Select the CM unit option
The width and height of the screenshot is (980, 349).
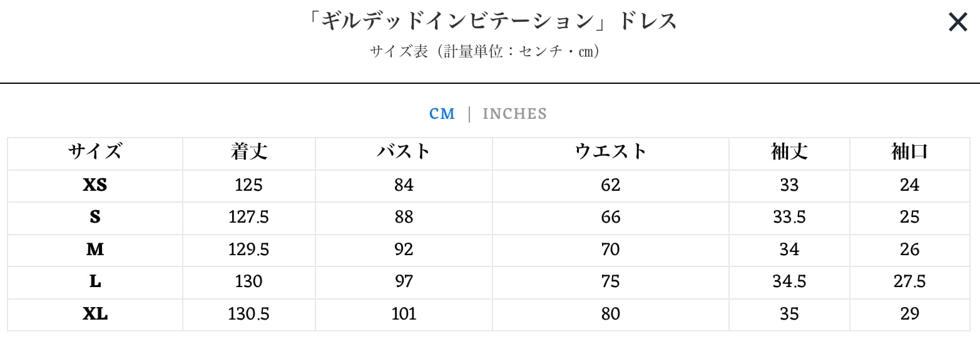point(442,114)
